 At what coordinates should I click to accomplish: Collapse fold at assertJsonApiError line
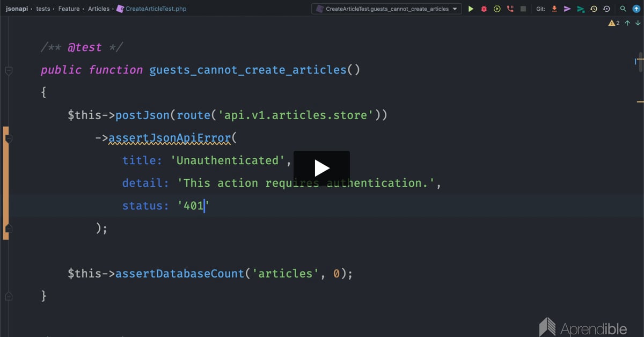tap(9, 138)
